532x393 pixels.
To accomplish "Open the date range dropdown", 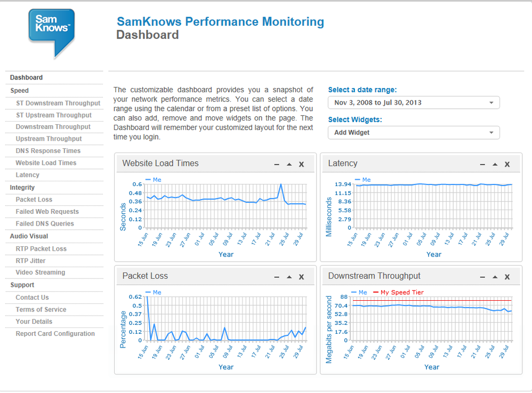I will tap(414, 103).
